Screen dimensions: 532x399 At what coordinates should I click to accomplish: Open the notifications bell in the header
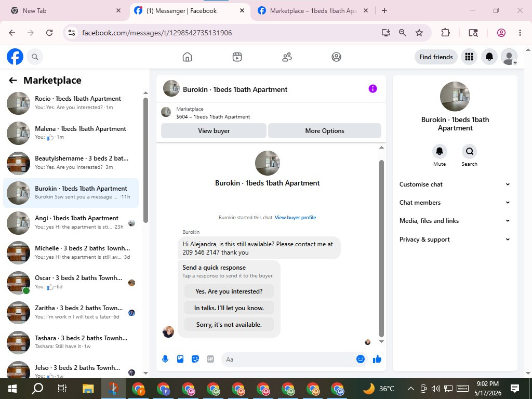point(489,57)
